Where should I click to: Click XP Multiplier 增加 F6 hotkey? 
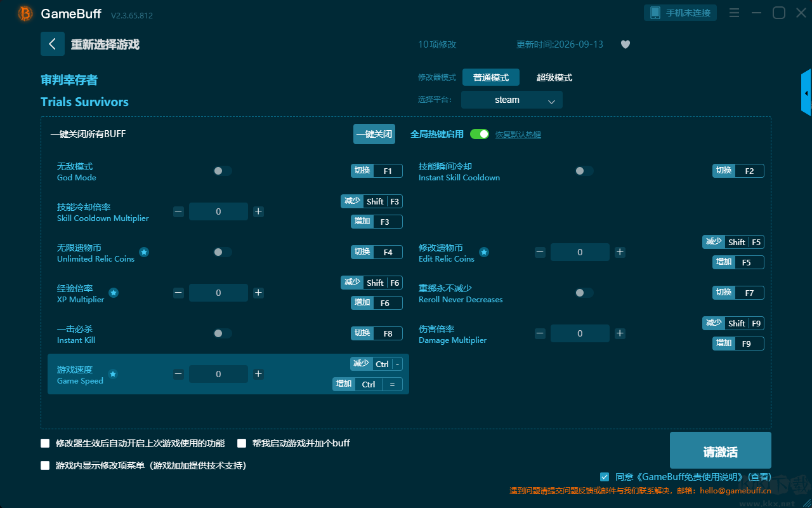point(377,303)
